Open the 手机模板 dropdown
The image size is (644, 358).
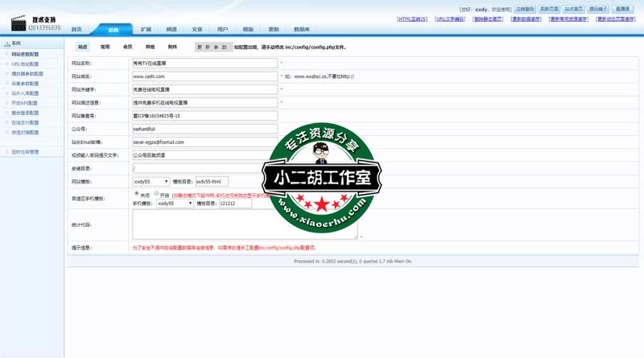[x=175, y=204]
